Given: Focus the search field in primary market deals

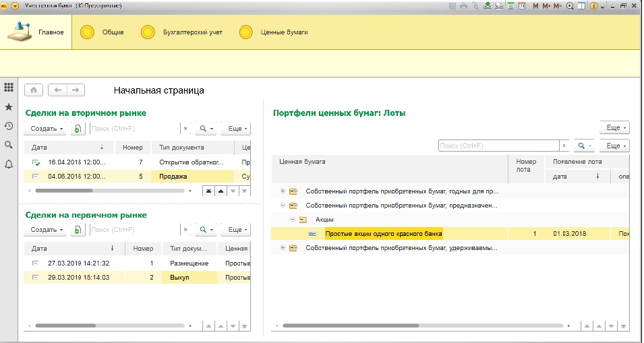Looking at the screenshot, I should 135,230.
